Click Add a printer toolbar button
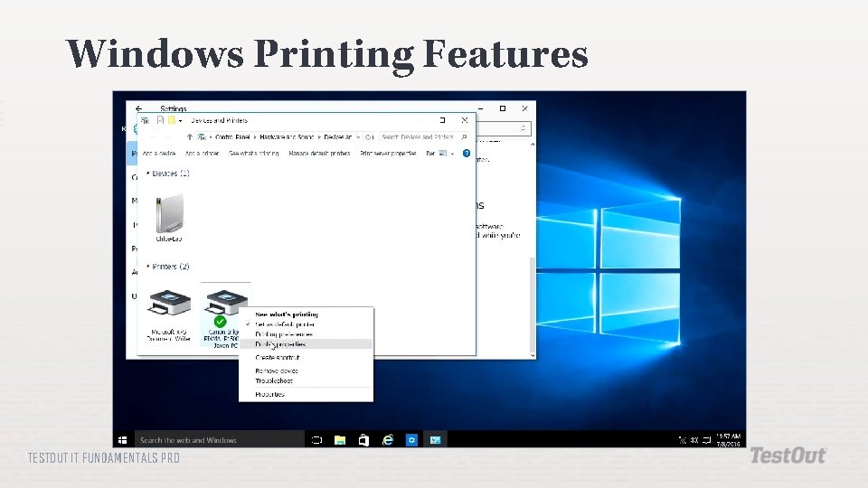 pyautogui.click(x=202, y=154)
